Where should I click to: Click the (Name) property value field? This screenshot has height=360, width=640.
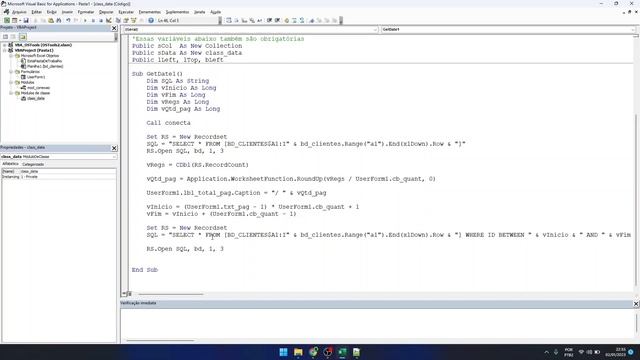[68, 171]
